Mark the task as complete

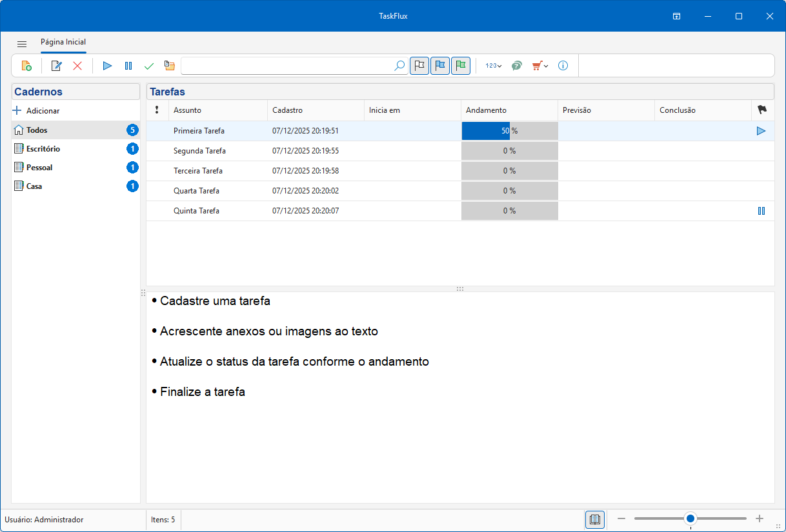(x=149, y=65)
